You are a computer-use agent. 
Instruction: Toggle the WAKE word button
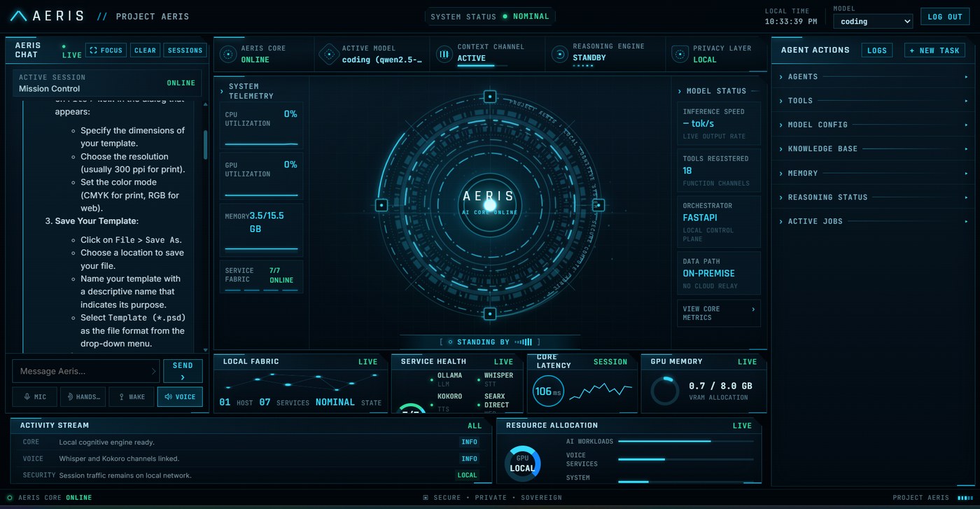[132, 397]
